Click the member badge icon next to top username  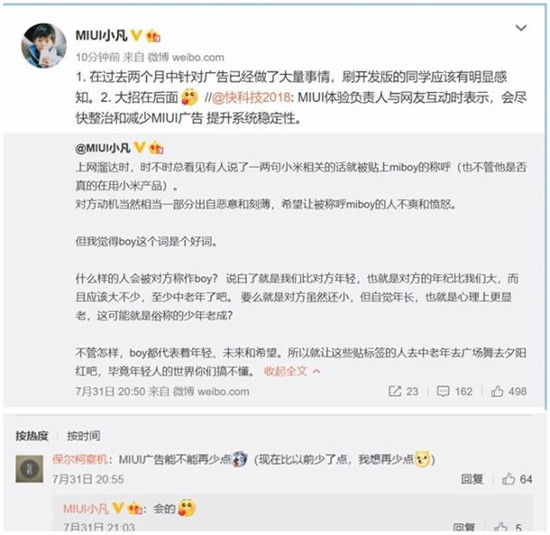coord(153,36)
